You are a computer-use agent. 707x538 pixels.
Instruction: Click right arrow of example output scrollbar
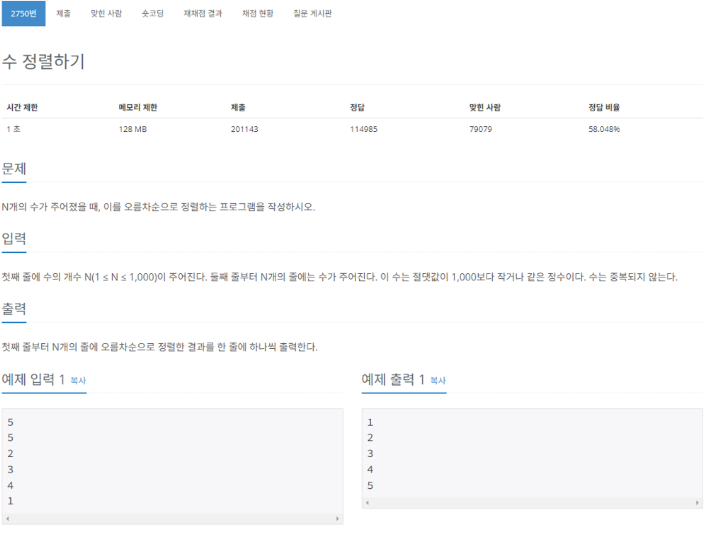tap(697, 502)
